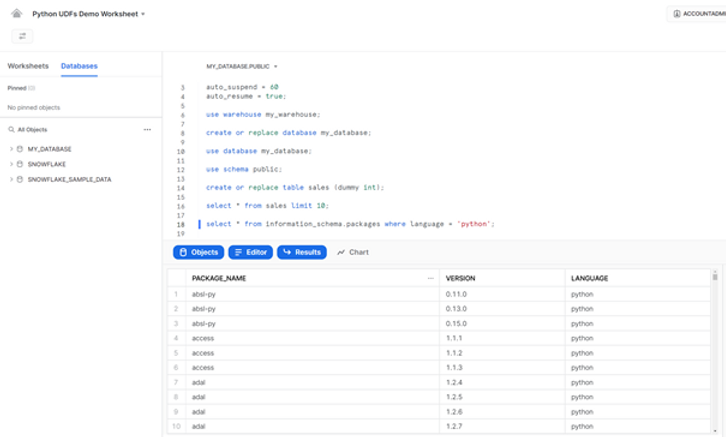This screenshot has width=726, height=437.
Task: Click the results table vertical scrollbar
Action: coord(715,277)
